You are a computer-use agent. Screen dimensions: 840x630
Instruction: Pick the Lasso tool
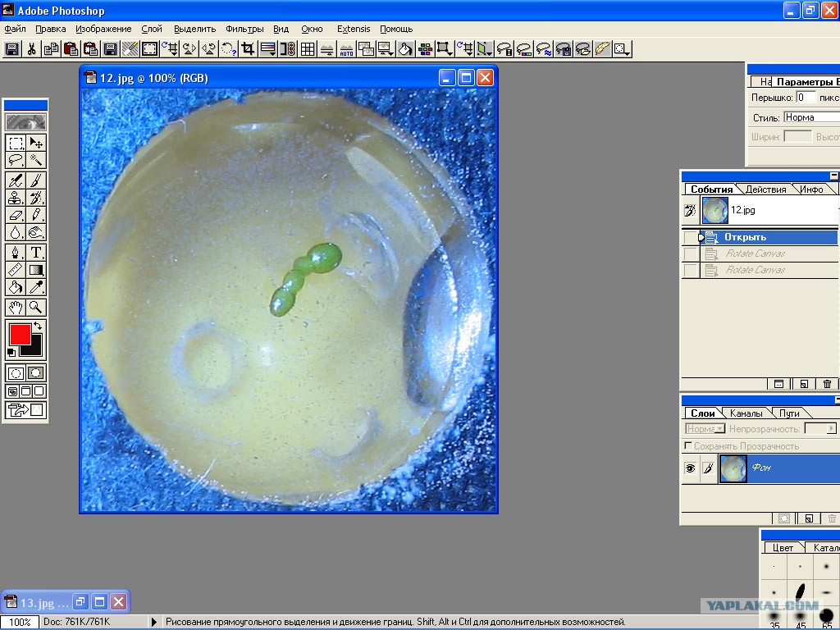click(x=16, y=160)
